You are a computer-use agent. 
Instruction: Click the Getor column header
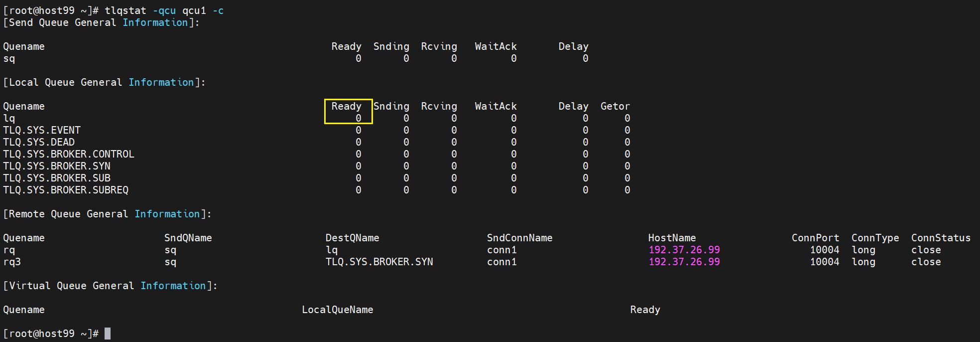click(x=615, y=106)
